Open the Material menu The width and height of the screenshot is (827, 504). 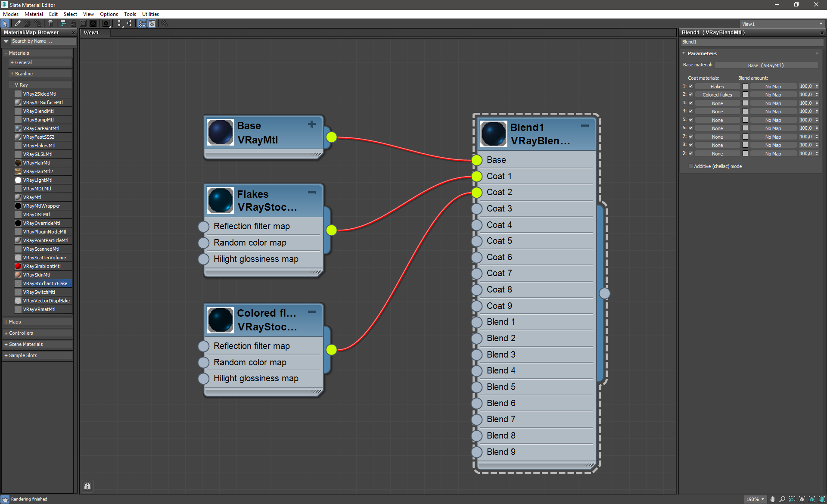coord(34,14)
